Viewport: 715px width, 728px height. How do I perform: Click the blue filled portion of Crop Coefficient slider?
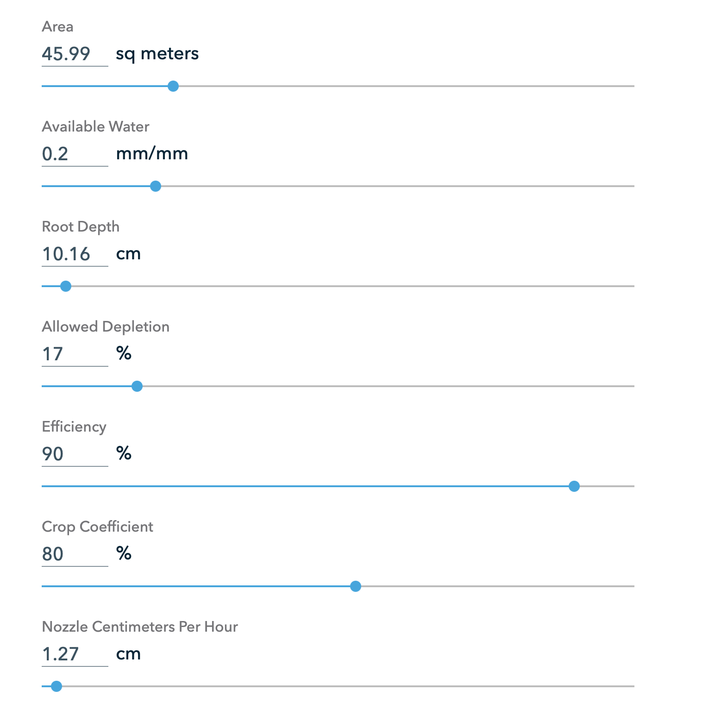[196, 586]
